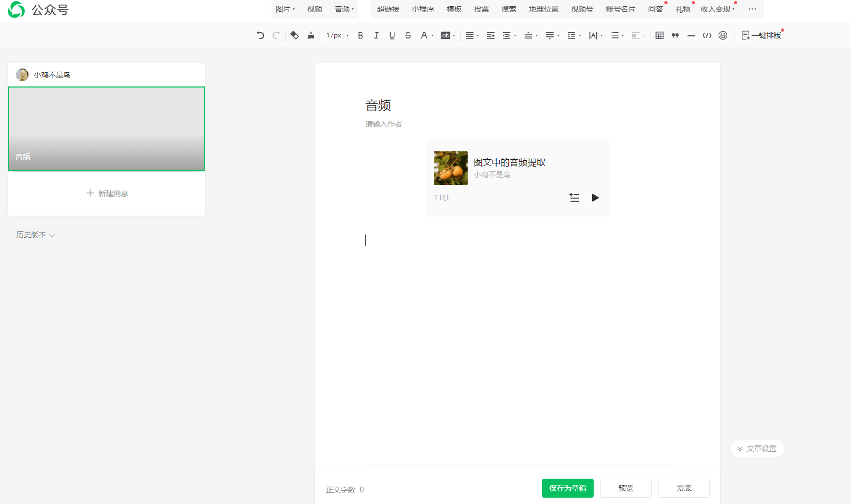Open the 超链接 hyperlink menu item
Image resolution: width=851 pixels, height=504 pixels.
coord(388,9)
